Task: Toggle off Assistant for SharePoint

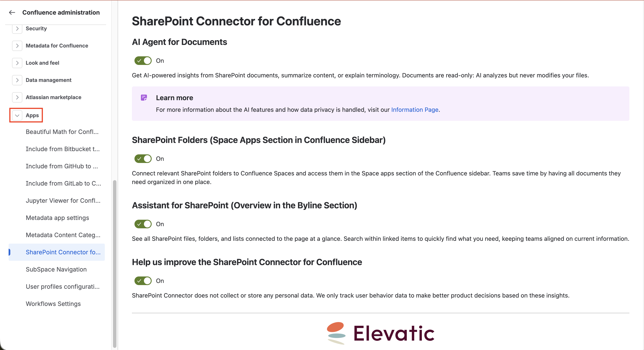Action: click(x=143, y=224)
